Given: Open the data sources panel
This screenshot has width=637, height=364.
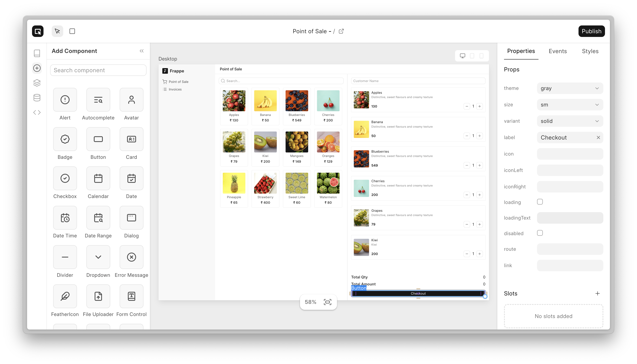Looking at the screenshot, I should [x=37, y=97].
